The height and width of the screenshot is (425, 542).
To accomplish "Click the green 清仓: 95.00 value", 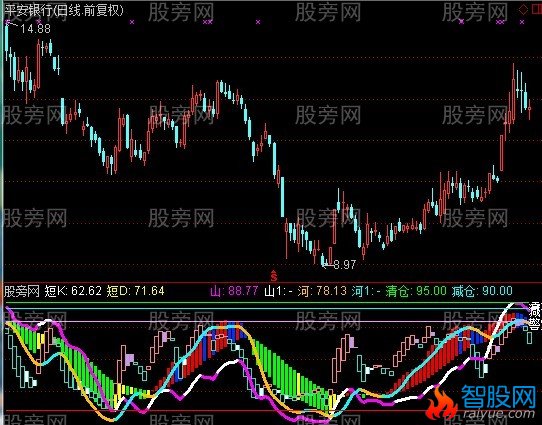I will tap(416, 291).
